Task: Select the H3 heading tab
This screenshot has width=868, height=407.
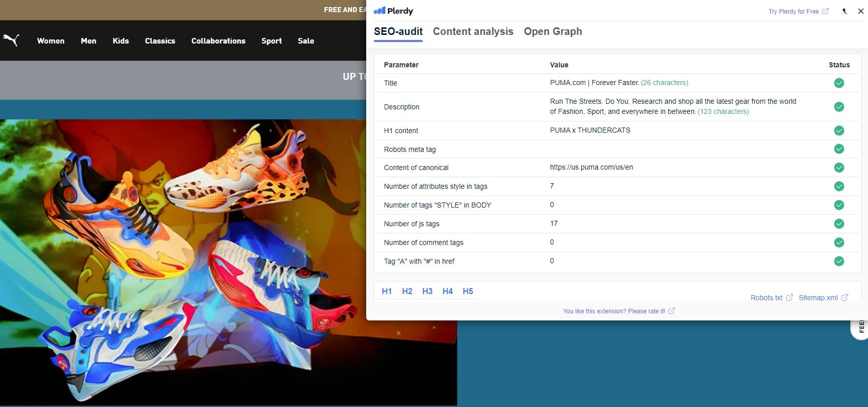Action: [427, 291]
